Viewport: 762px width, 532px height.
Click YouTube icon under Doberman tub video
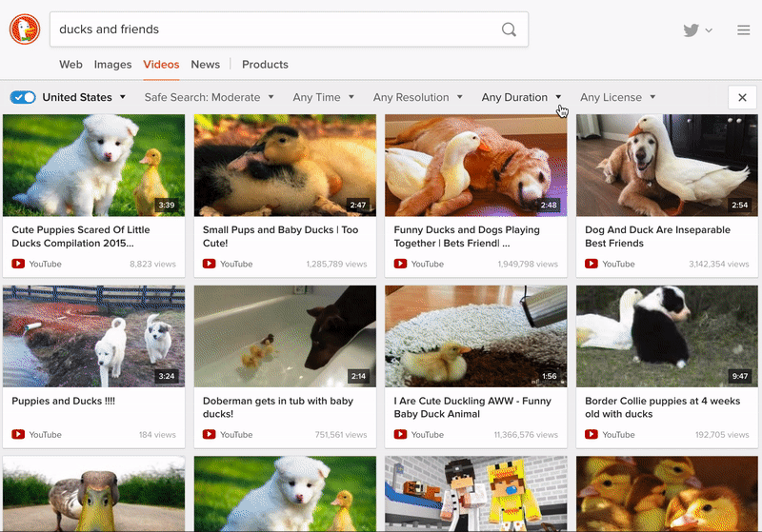pyautogui.click(x=210, y=435)
